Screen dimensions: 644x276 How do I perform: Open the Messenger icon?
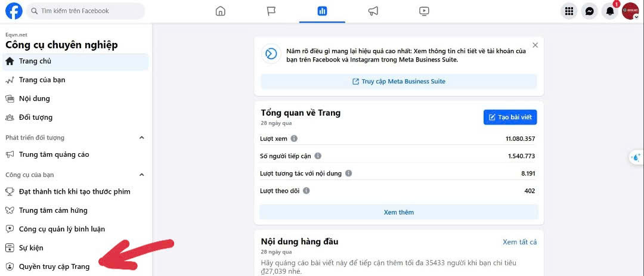point(589,11)
